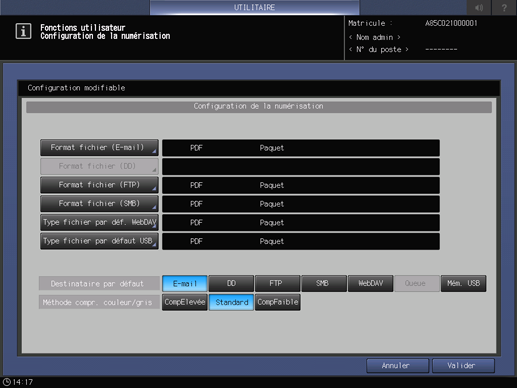The width and height of the screenshot is (517, 388).
Task: Set default recipient to E-mail
Action: point(185,283)
